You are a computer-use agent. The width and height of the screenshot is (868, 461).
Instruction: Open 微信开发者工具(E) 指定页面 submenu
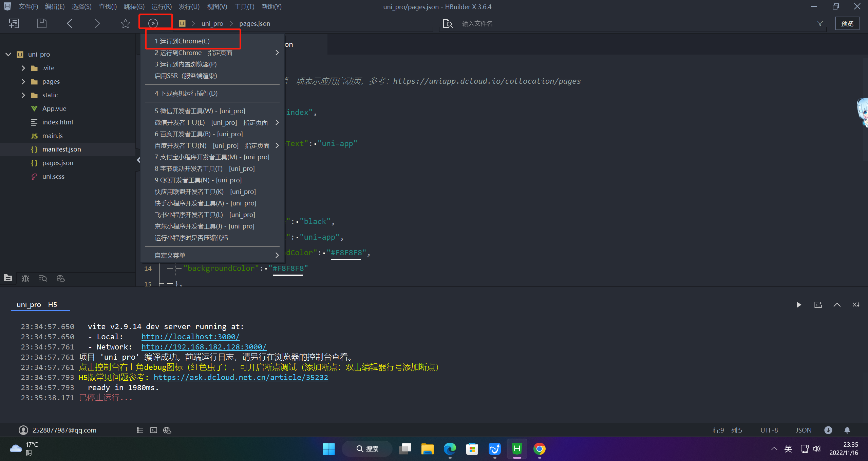[212, 122]
